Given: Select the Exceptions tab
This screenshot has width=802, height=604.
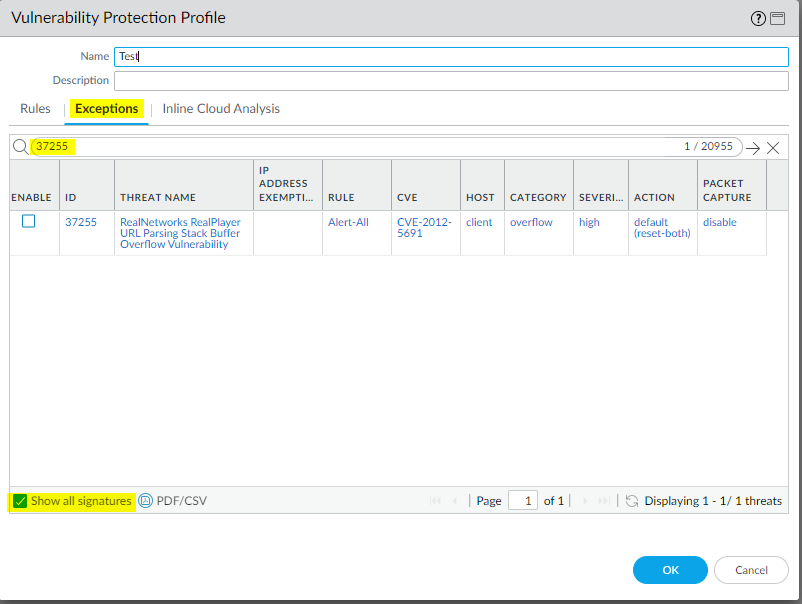Looking at the screenshot, I should pyautogui.click(x=107, y=109).
